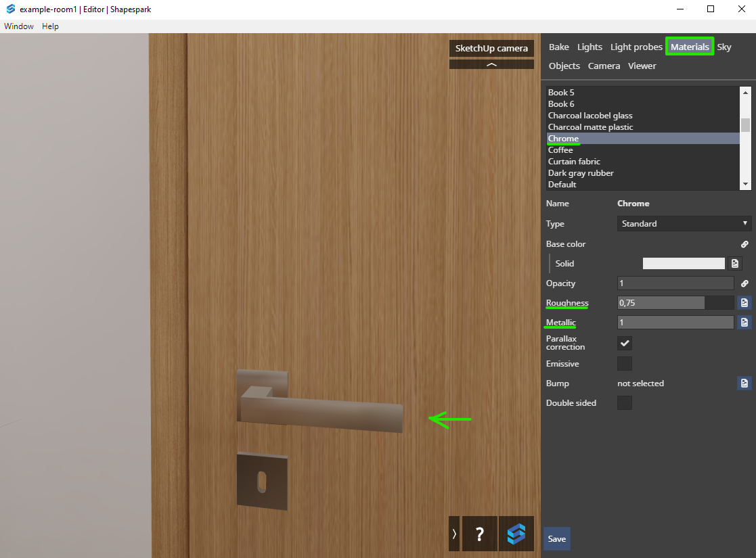Viewport: 756px width, 558px height.
Task: Click the texture file icon next to Solid
Action: coord(734,264)
